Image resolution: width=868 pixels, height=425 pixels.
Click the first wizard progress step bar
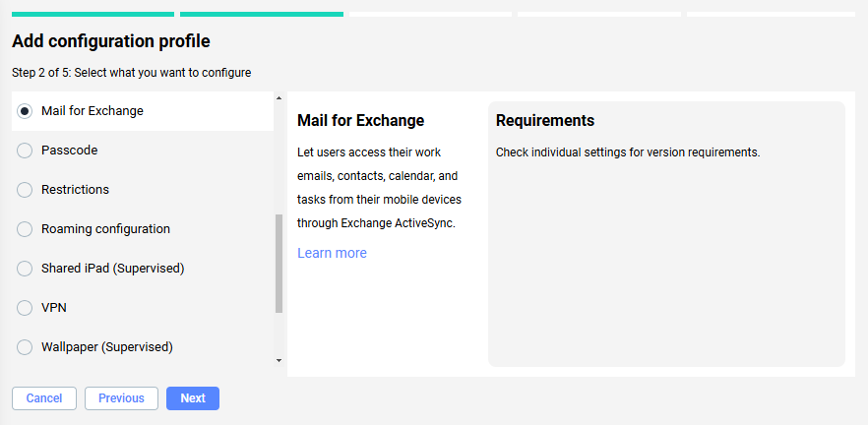pyautogui.click(x=93, y=15)
